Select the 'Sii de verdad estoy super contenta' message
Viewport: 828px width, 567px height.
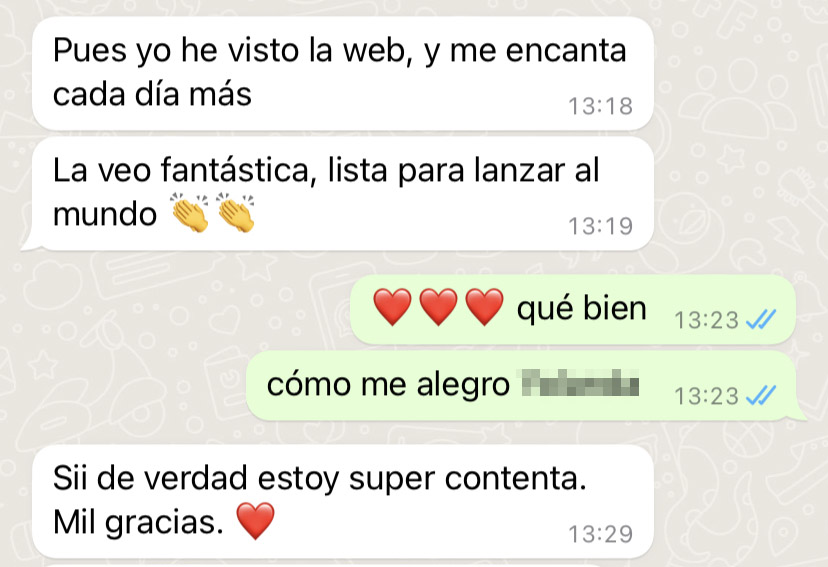tap(343, 502)
